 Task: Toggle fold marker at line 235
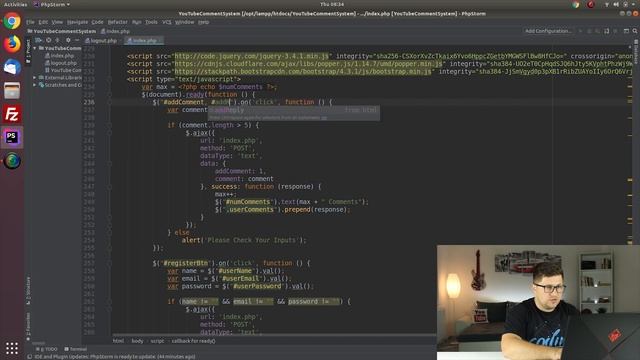point(109,95)
